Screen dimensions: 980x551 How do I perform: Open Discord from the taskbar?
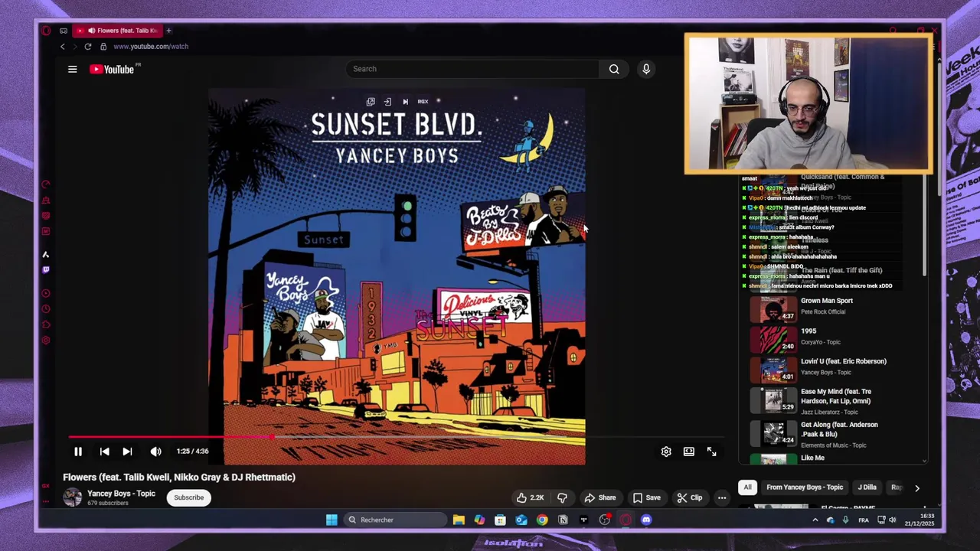[646, 520]
